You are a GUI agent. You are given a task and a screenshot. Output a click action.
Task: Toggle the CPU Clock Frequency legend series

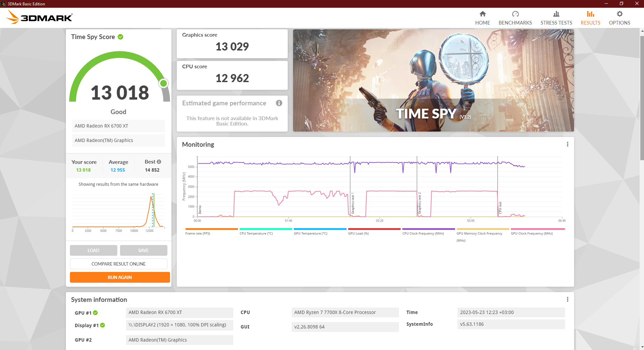coord(429,232)
